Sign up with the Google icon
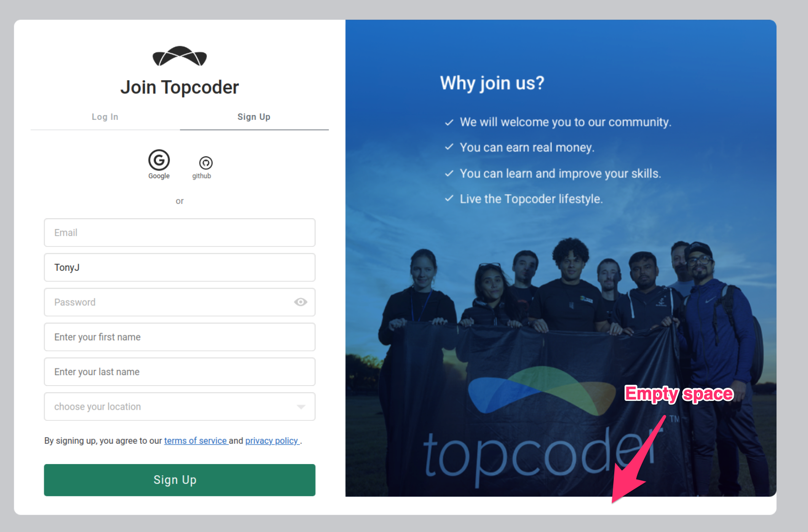The image size is (808, 532). click(x=159, y=160)
